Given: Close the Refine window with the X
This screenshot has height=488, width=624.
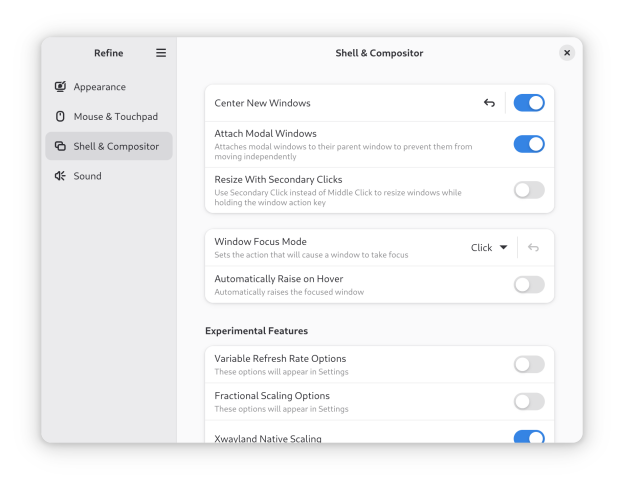Looking at the screenshot, I should point(567,53).
